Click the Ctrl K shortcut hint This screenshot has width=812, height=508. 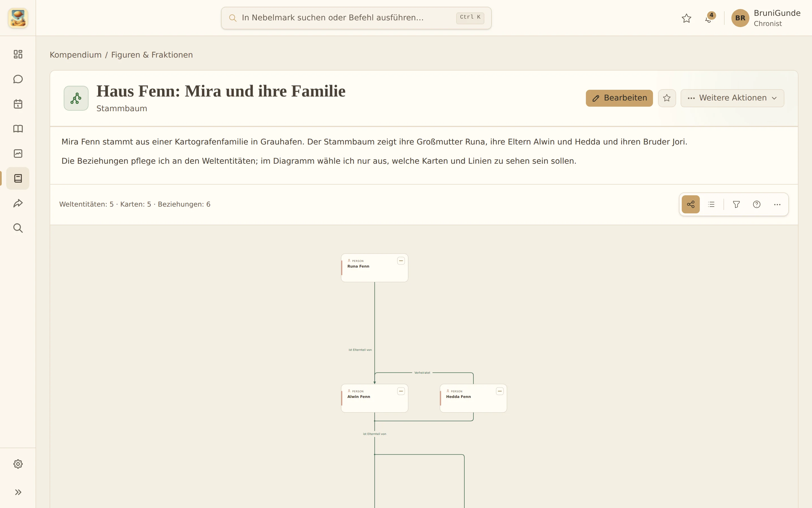(x=470, y=17)
